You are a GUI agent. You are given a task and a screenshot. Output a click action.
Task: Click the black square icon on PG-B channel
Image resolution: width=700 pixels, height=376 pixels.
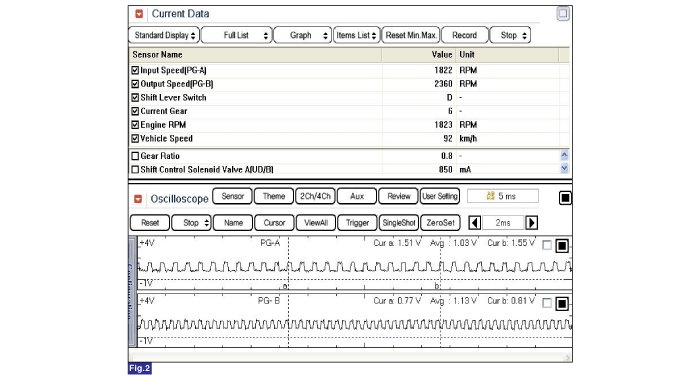pos(562,304)
